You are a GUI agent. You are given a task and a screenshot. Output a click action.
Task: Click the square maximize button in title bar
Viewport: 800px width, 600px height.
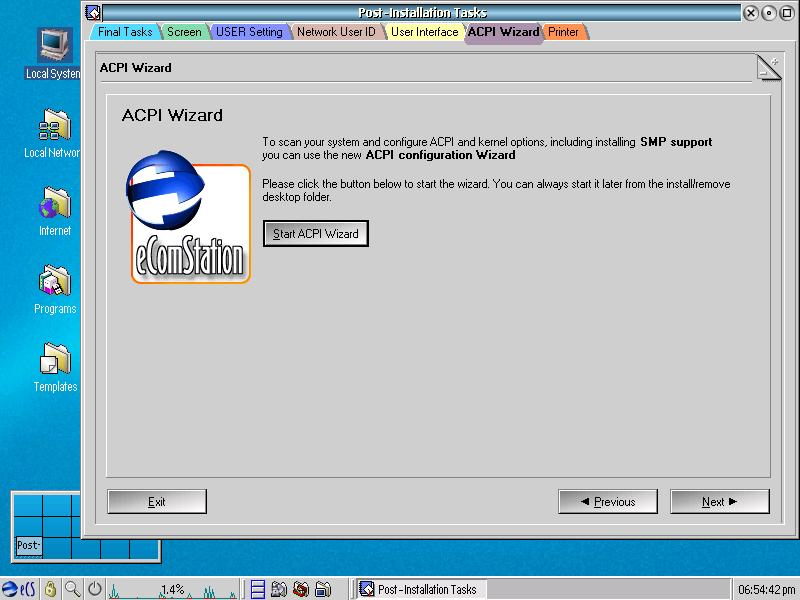787,13
